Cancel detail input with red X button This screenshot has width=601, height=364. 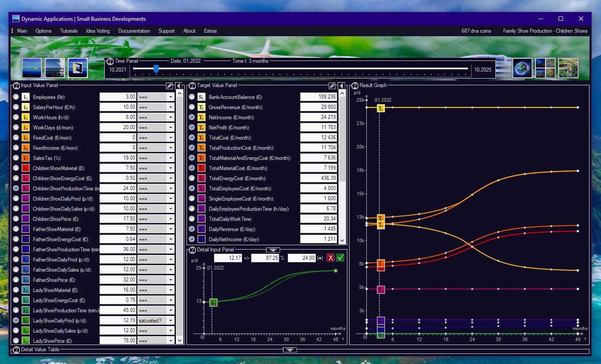coord(331,258)
